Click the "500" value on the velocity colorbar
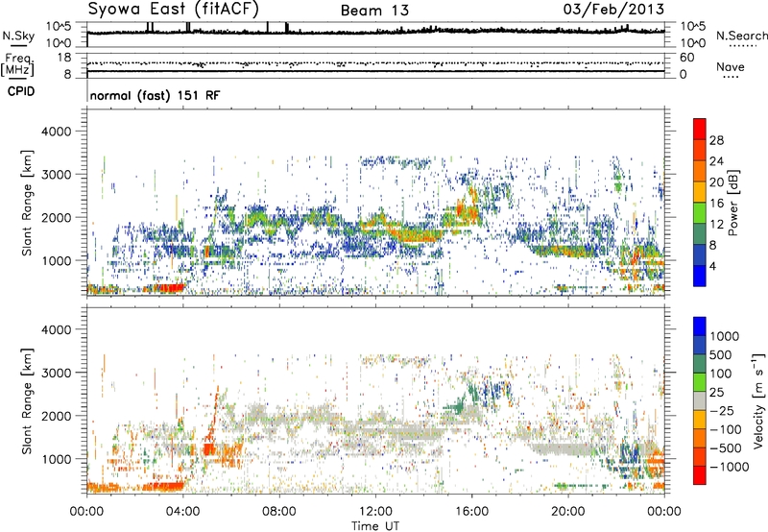This screenshot has height=532, width=768. (x=721, y=355)
